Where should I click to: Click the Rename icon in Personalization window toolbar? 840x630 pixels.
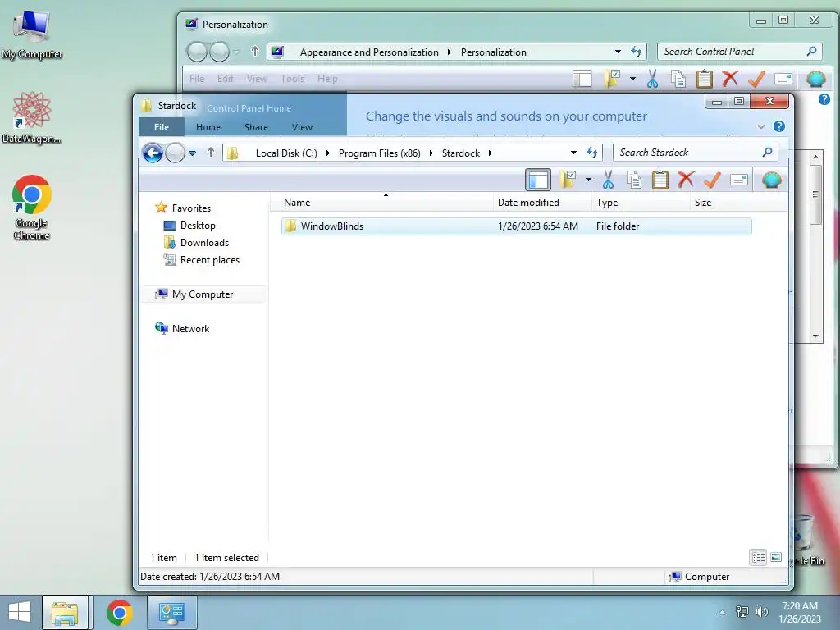783,80
